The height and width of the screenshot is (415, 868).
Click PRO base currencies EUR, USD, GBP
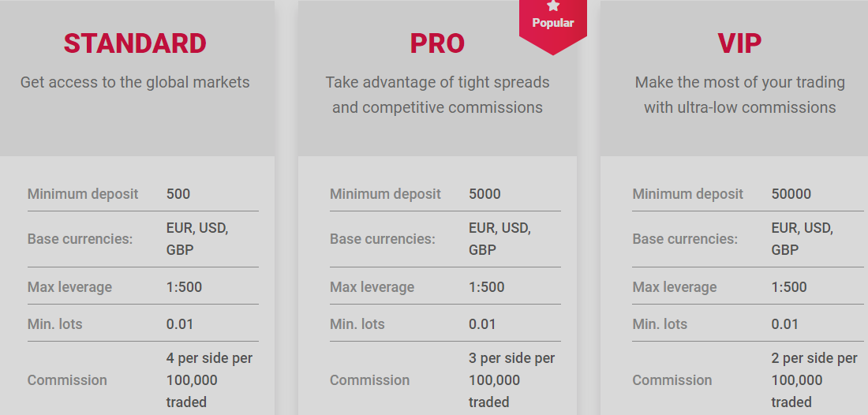click(x=499, y=239)
